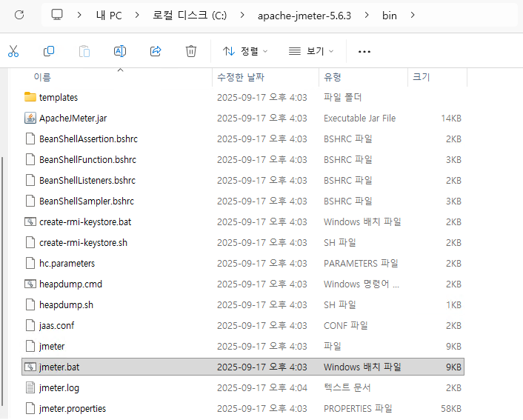The width and height of the screenshot is (523, 420).
Task: Click the jmeter.log text document icon
Action: click(x=30, y=387)
